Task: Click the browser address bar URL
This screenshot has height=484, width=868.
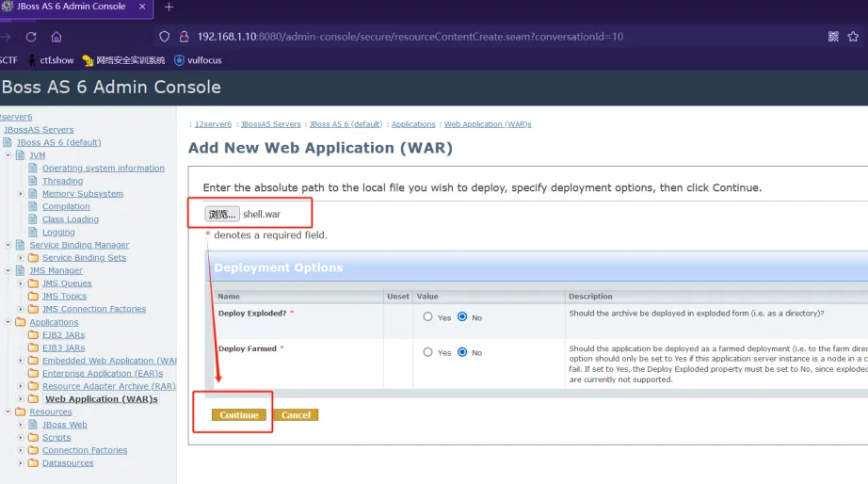Action: point(410,37)
